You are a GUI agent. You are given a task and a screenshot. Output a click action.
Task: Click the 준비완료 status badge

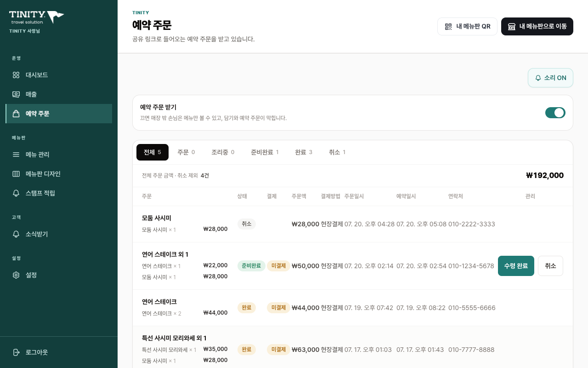(251, 266)
